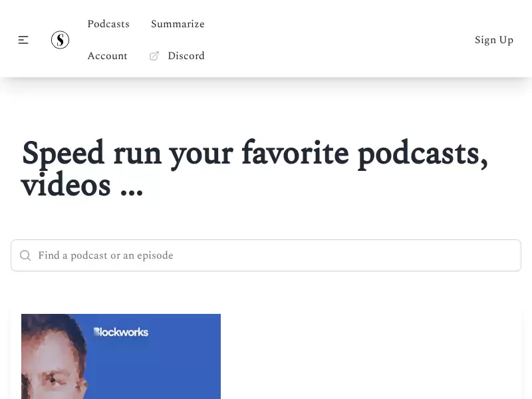Click the Blockworks logo on cover art

tap(121, 332)
